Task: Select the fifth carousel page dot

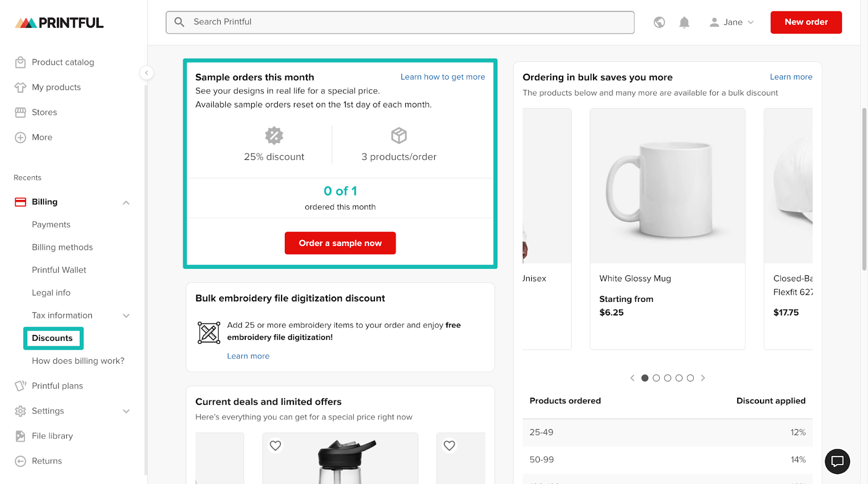Action: click(690, 378)
